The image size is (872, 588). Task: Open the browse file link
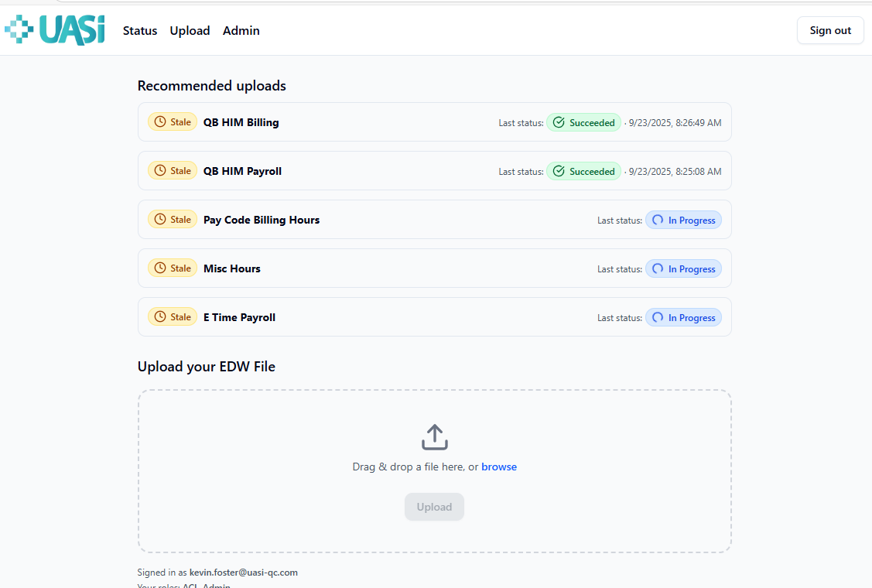(x=499, y=467)
